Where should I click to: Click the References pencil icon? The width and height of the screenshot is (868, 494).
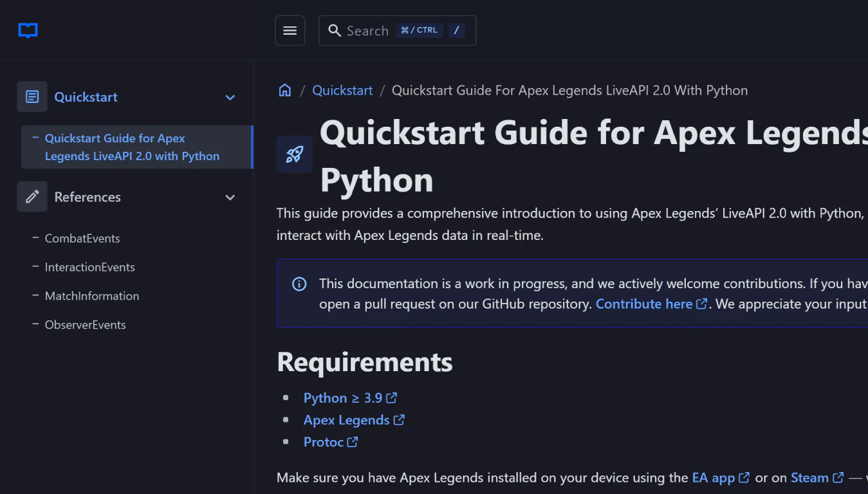point(32,197)
